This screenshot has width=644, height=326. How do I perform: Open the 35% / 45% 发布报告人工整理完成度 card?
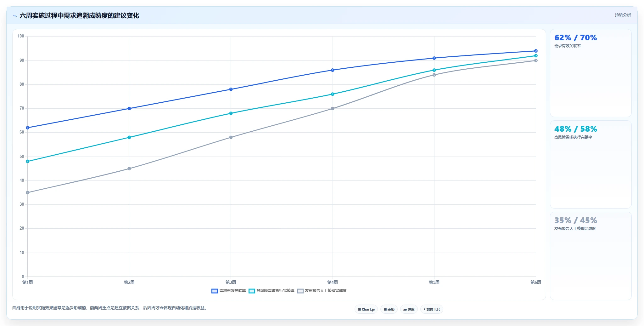[x=591, y=256]
